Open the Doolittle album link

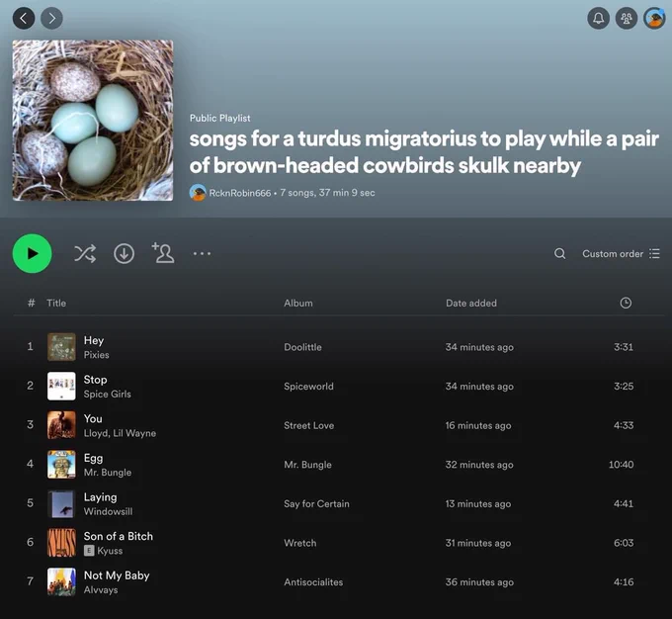[x=302, y=347]
